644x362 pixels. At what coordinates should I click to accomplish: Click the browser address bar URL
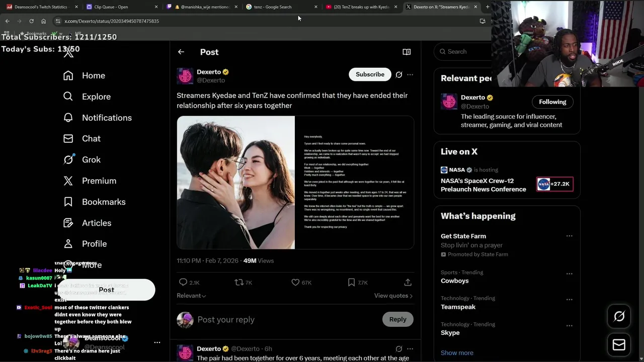pyautogui.click(x=112, y=21)
